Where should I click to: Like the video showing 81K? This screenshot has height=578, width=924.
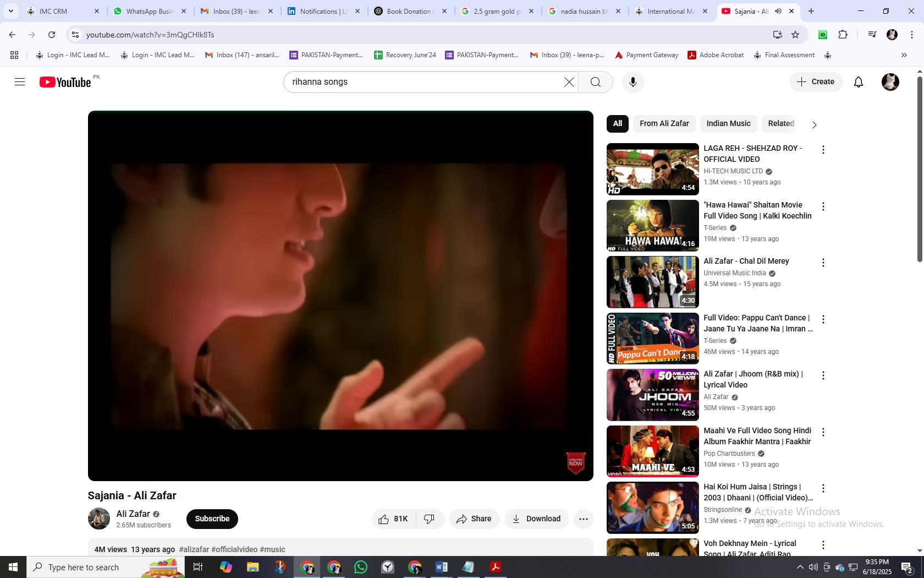(393, 519)
